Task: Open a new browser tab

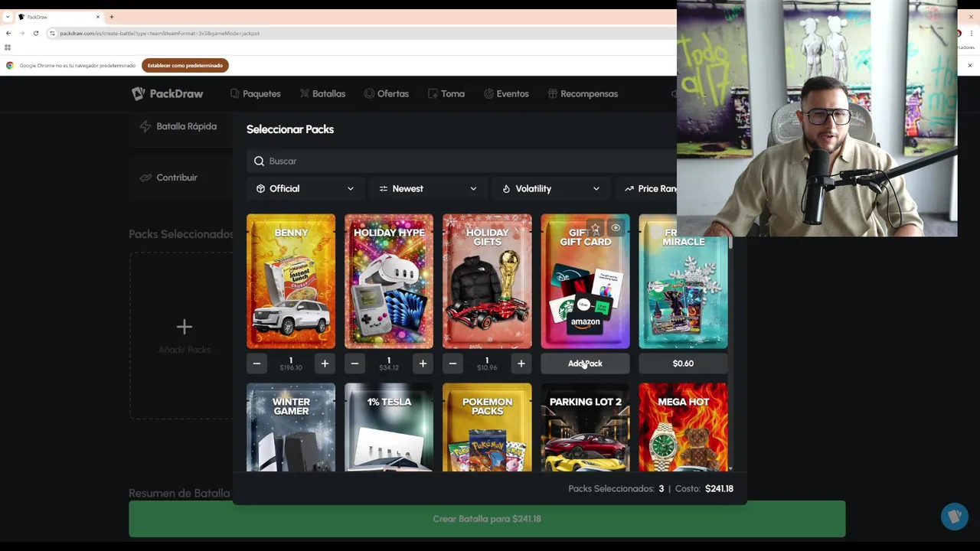Action: pos(111,17)
